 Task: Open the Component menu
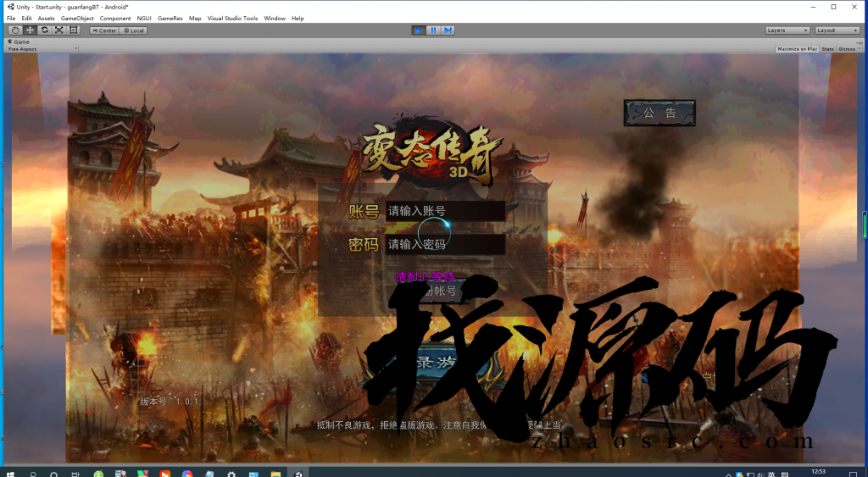coord(115,19)
